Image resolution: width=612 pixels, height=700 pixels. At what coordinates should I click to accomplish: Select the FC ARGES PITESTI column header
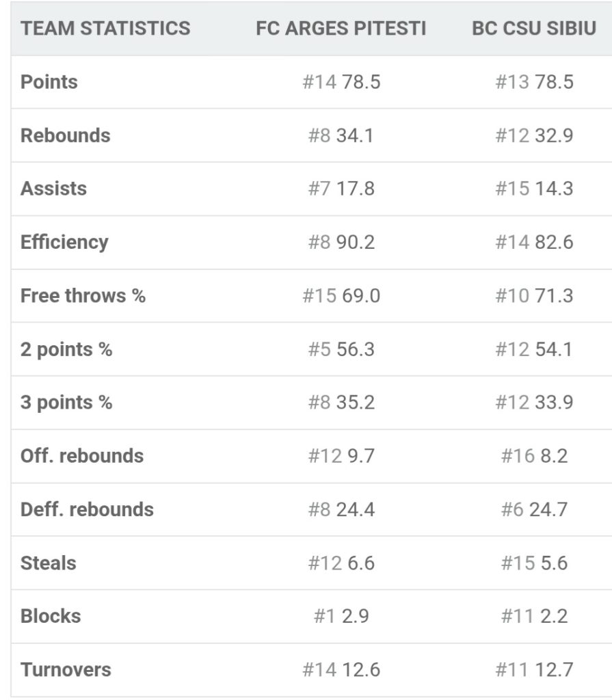point(341,28)
